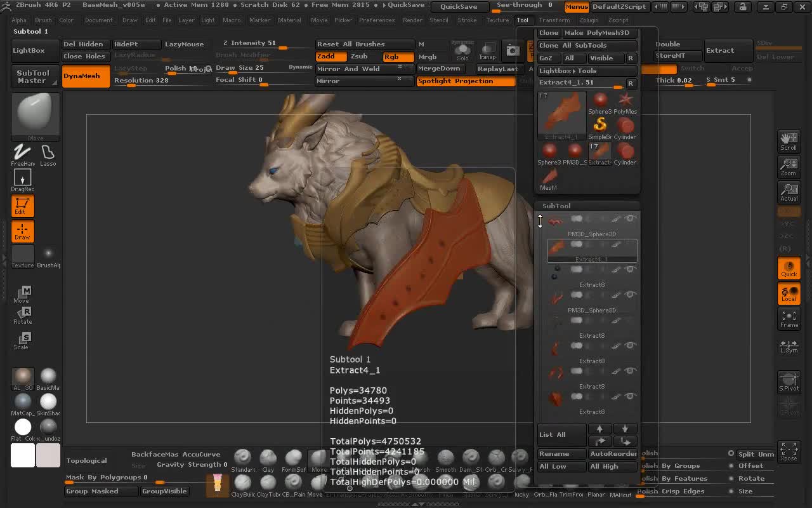
Task: Open the Brush menu
Action: [43, 20]
